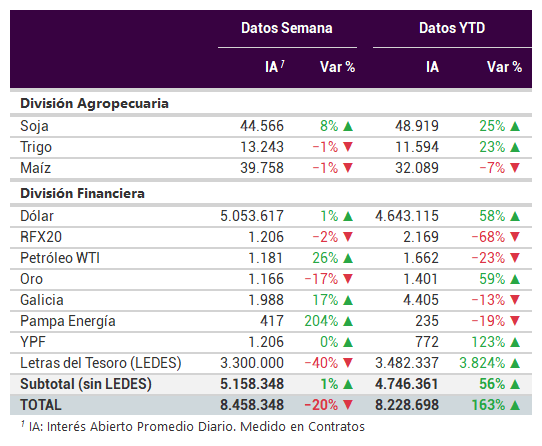Click the YPF weekly IA value 1.206

(x=266, y=342)
